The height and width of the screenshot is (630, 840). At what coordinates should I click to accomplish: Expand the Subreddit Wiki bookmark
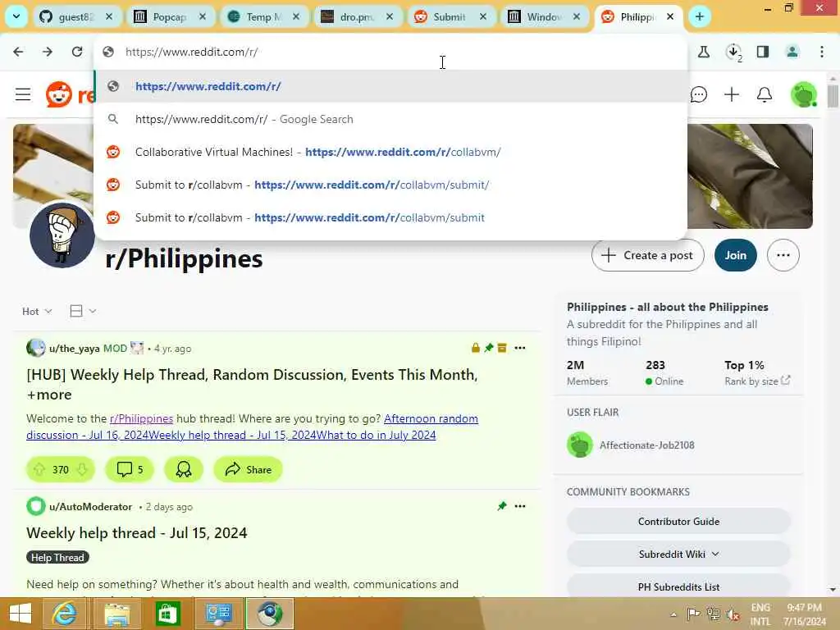(678, 554)
